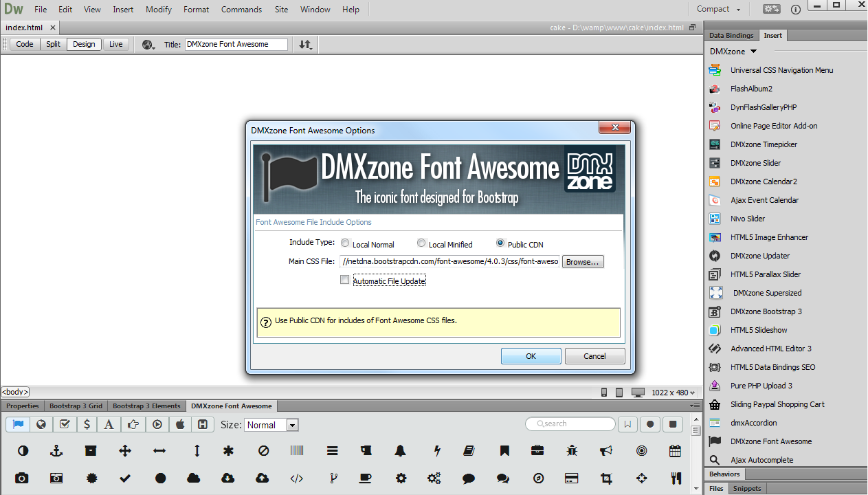Select the Public CDN radio option
The width and height of the screenshot is (868, 495).
(x=500, y=243)
